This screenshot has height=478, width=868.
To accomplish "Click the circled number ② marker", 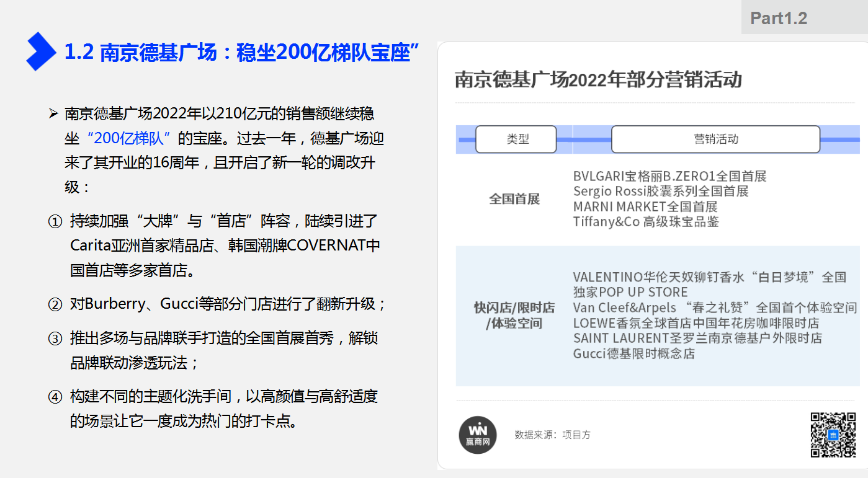I will pos(55,305).
